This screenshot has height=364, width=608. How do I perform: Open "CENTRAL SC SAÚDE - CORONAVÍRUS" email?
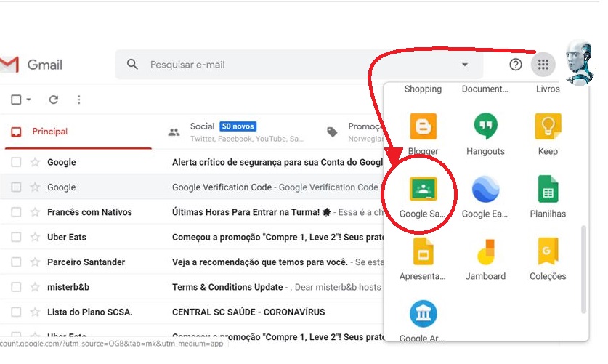coord(248,312)
